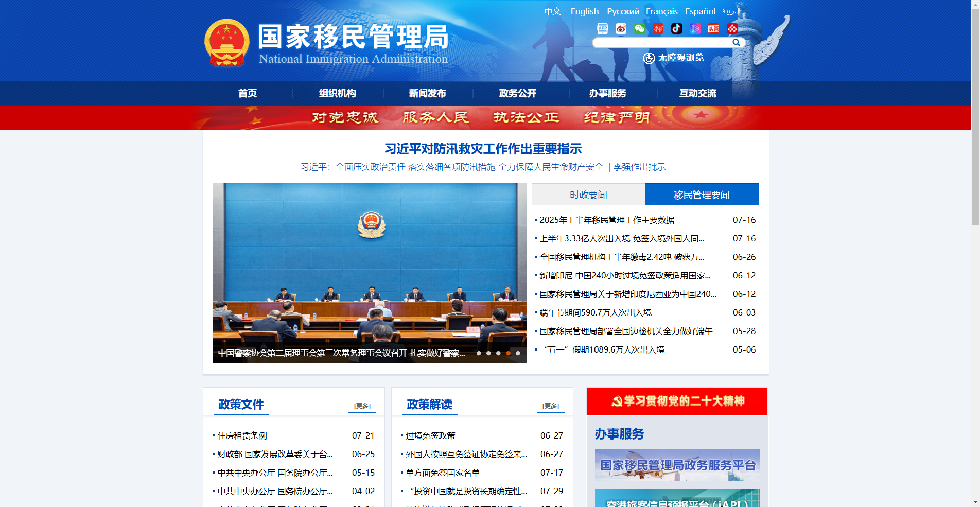Switch site language to English
The image size is (980, 507).
pyautogui.click(x=584, y=11)
